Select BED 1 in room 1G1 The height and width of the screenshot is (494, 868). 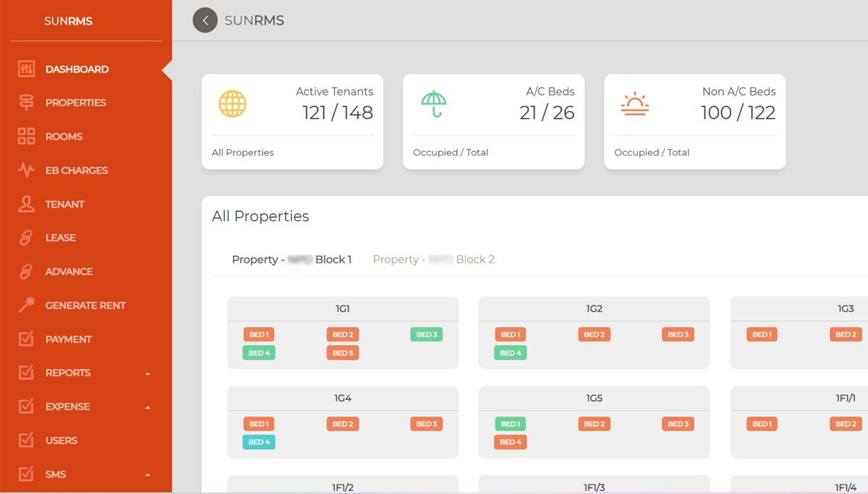tap(259, 334)
